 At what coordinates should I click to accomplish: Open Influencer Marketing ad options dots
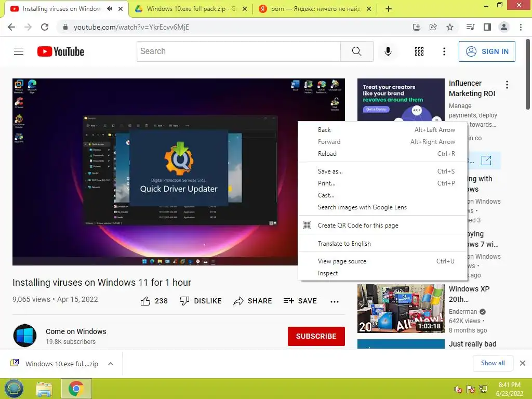507,85
